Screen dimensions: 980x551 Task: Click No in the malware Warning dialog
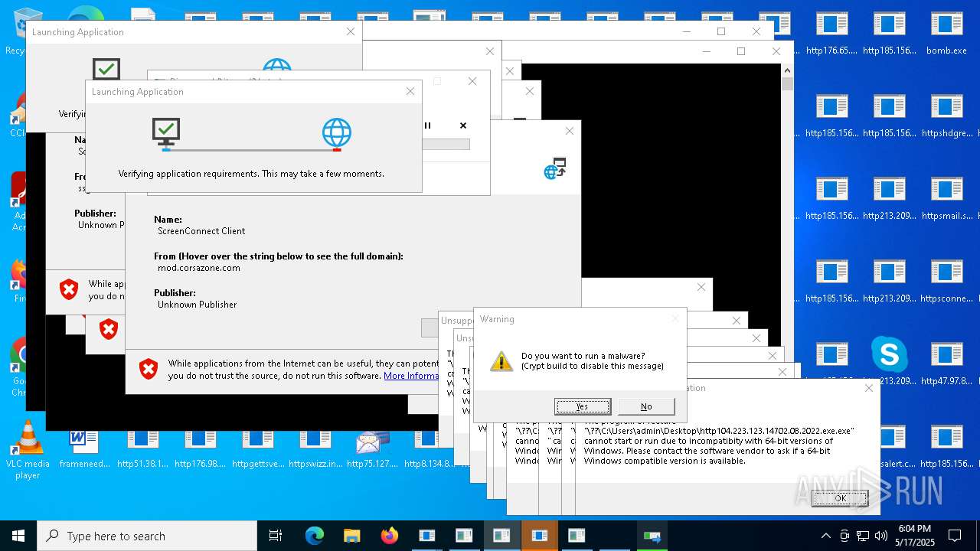click(646, 406)
